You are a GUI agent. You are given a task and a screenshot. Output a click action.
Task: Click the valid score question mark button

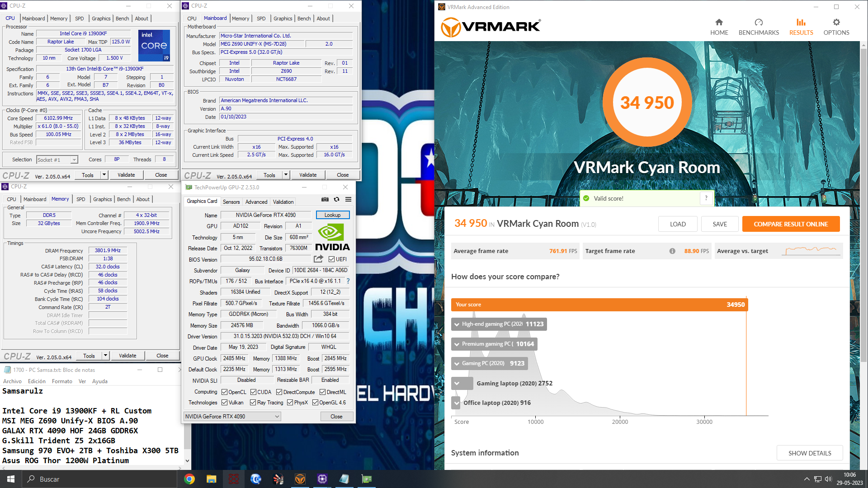[706, 198]
